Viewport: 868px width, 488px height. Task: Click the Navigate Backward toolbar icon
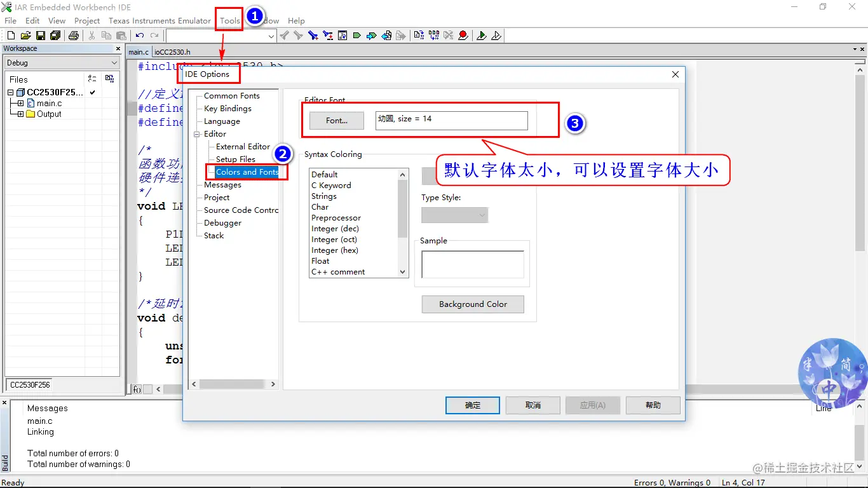pos(386,36)
